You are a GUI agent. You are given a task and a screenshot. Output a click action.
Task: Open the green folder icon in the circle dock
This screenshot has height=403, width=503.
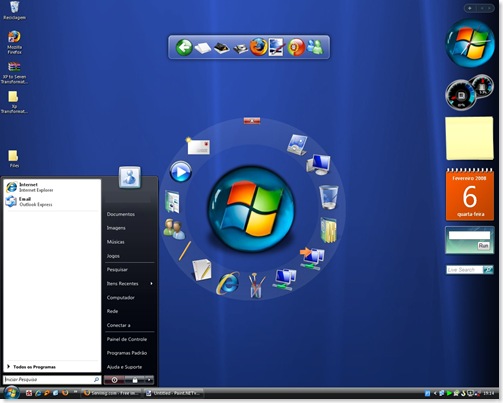(329, 230)
